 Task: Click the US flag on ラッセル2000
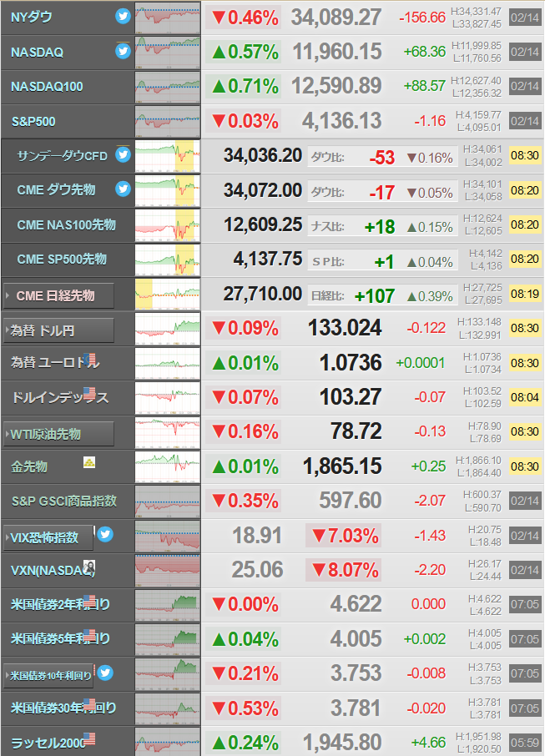point(89,738)
